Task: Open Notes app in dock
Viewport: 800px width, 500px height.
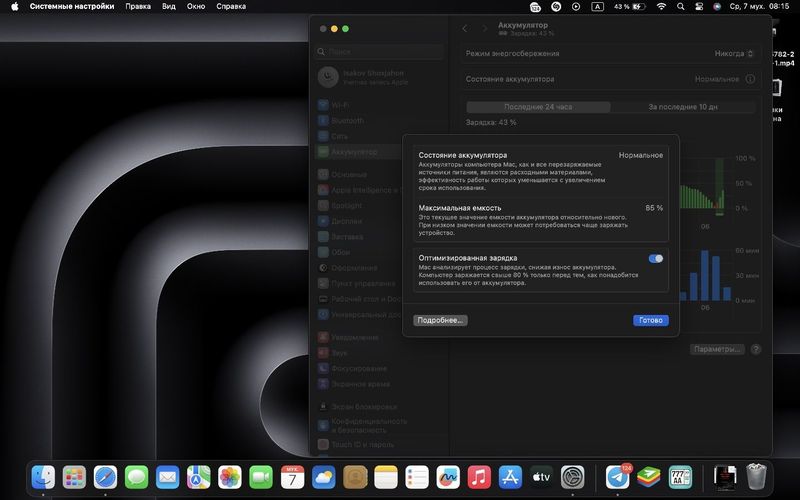Action: click(386, 478)
